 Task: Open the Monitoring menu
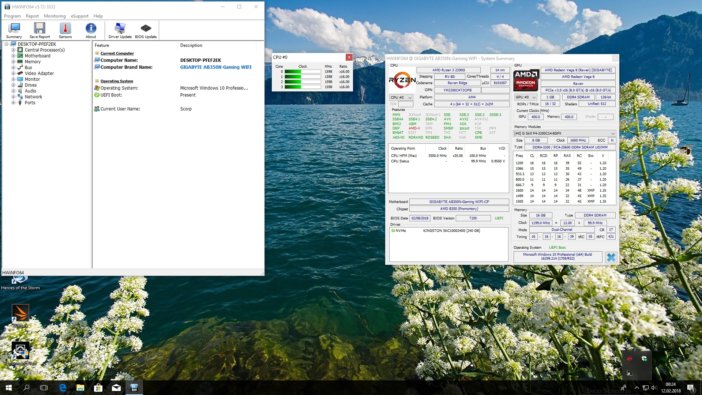click(x=55, y=16)
